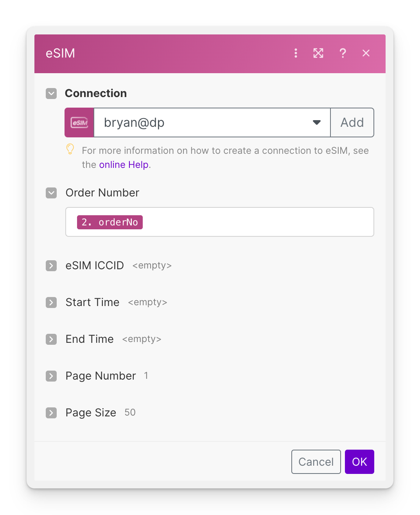Expand the End Time field
The width and height of the screenshot is (420, 515).
click(51, 339)
